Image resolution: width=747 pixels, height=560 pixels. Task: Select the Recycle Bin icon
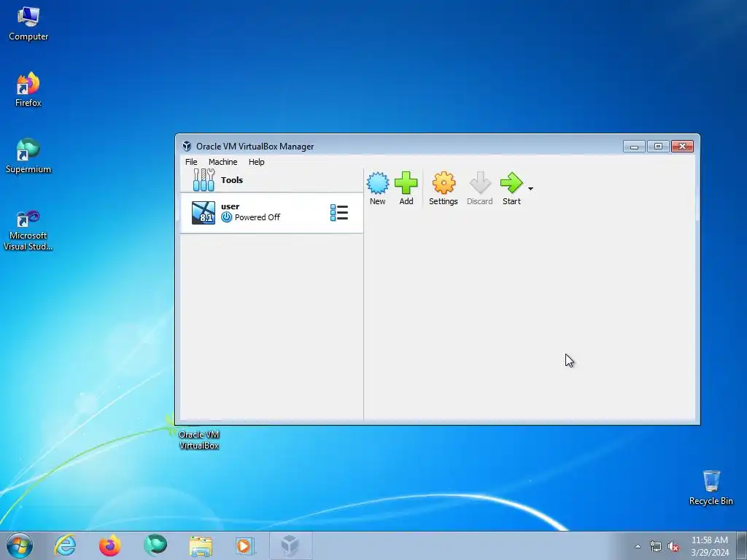[711, 487]
